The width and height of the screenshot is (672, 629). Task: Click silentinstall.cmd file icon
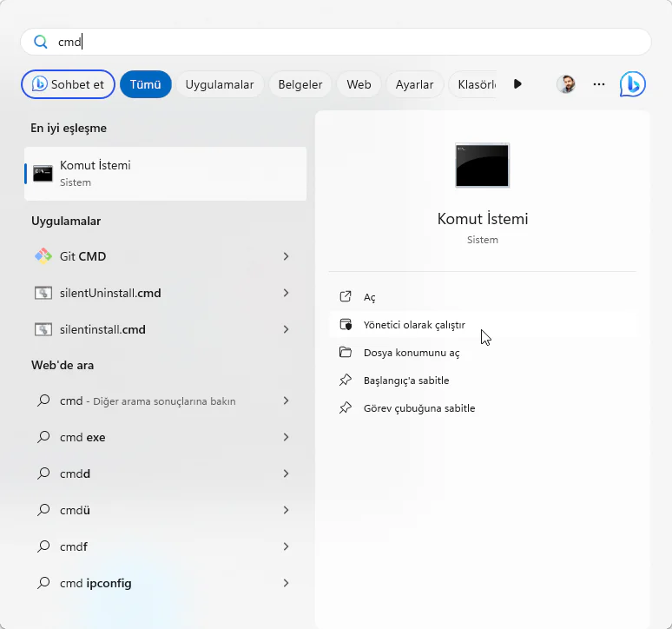coord(43,329)
